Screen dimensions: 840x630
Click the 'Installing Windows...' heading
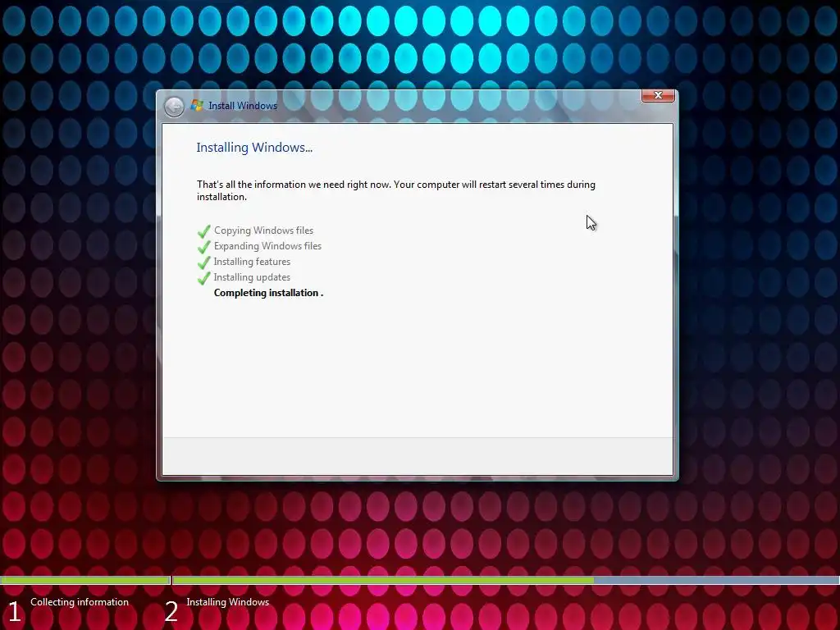[x=254, y=148]
